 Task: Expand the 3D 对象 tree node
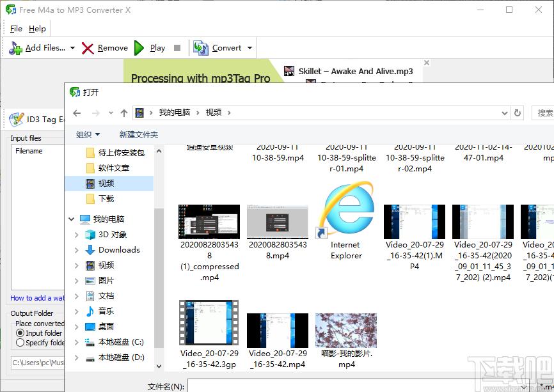point(76,235)
